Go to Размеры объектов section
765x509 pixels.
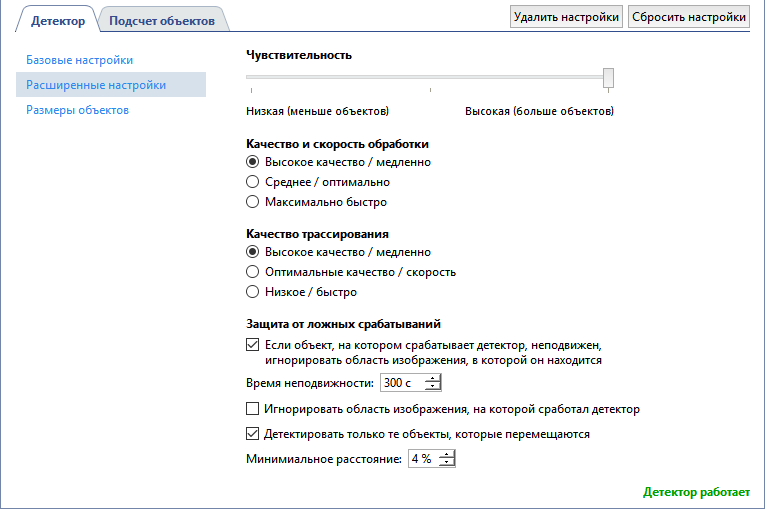tap(77, 110)
